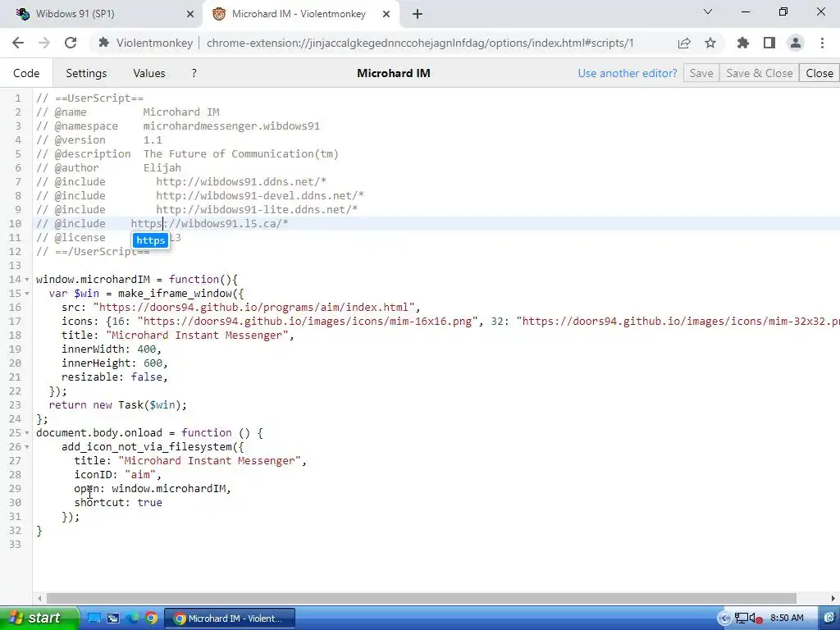Open the Settings tab
The height and width of the screenshot is (630, 840).
tap(86, 73)
